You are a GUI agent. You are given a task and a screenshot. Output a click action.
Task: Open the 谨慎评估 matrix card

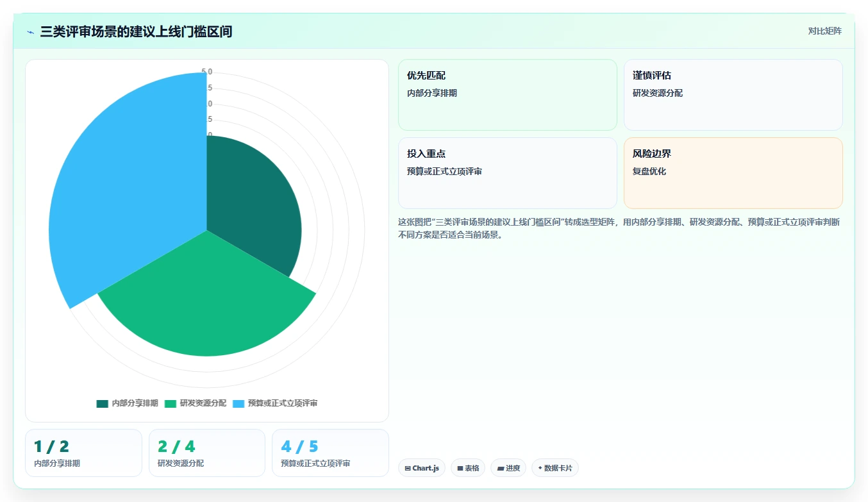[733, 95]
